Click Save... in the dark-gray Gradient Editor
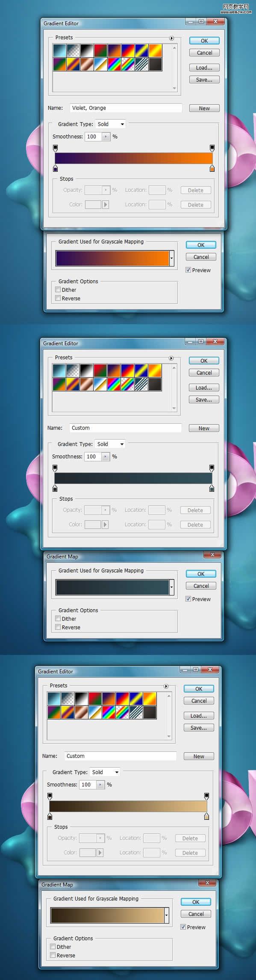This screenshot has width=256, height=980. click(x=204, y=400)
